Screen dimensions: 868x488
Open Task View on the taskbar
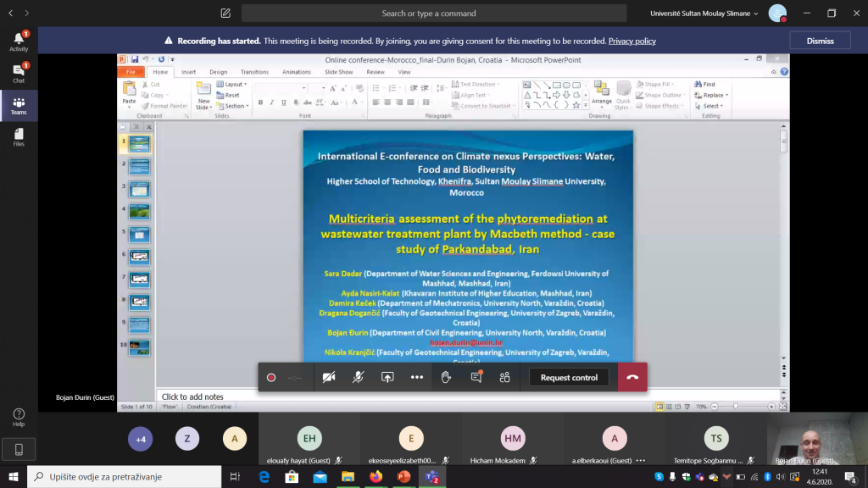coord(235,476)
